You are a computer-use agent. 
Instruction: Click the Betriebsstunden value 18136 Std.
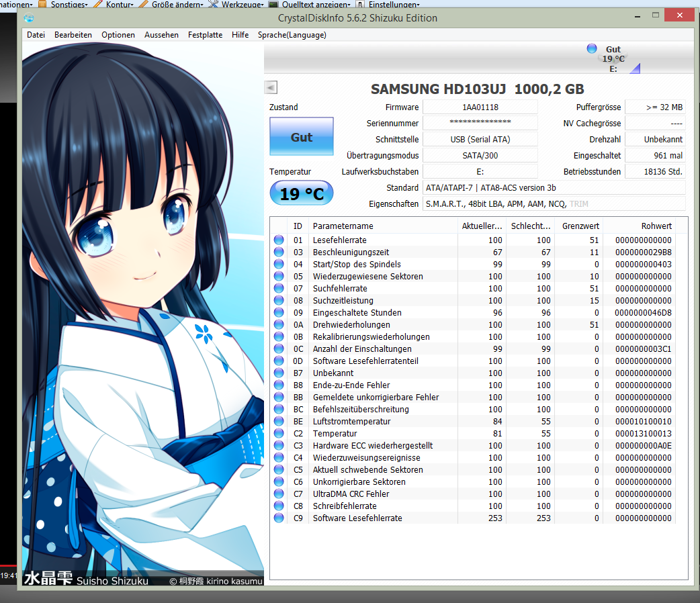click(655, 171)
